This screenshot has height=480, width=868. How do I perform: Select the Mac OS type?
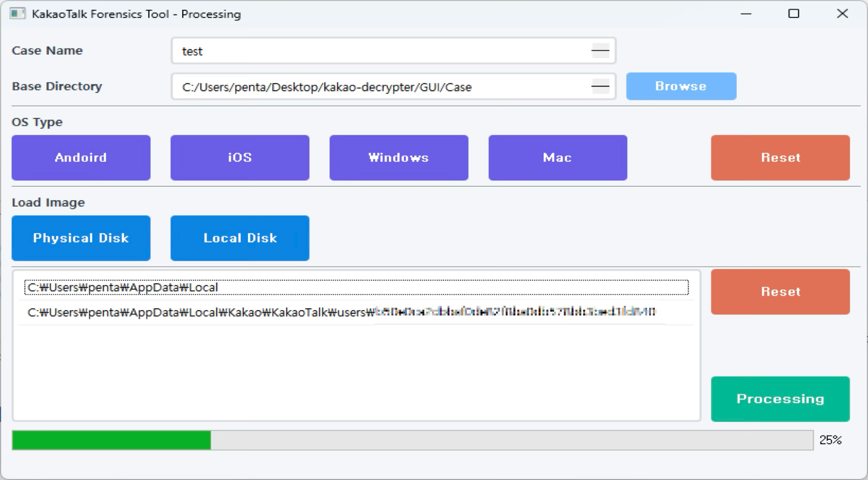point(558,158)
